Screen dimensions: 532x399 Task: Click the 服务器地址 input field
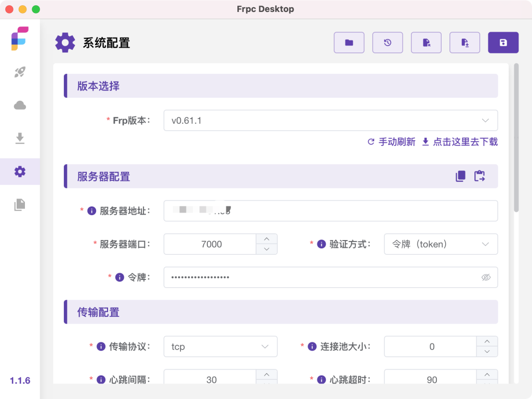coord(330,211)
